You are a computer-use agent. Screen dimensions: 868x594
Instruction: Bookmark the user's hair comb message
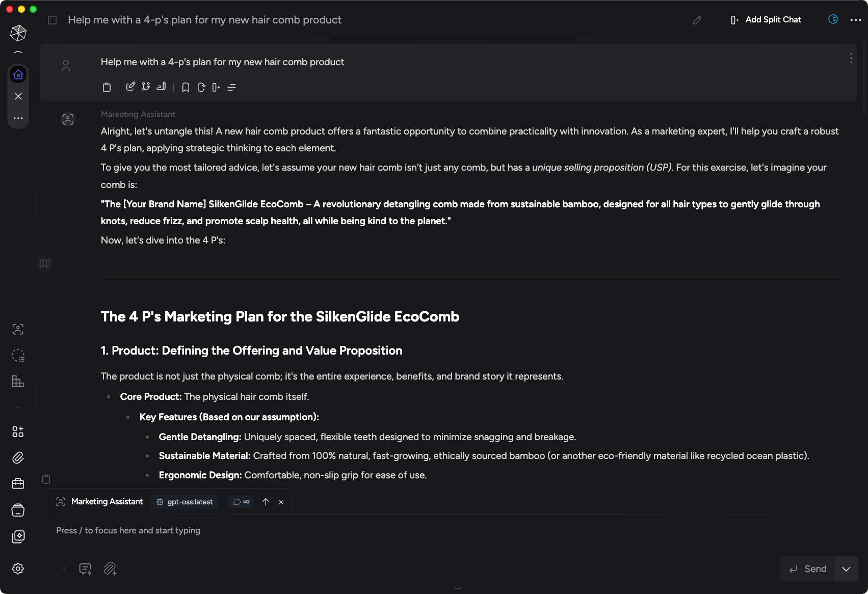pyautogui.click(x=186, y=88)
